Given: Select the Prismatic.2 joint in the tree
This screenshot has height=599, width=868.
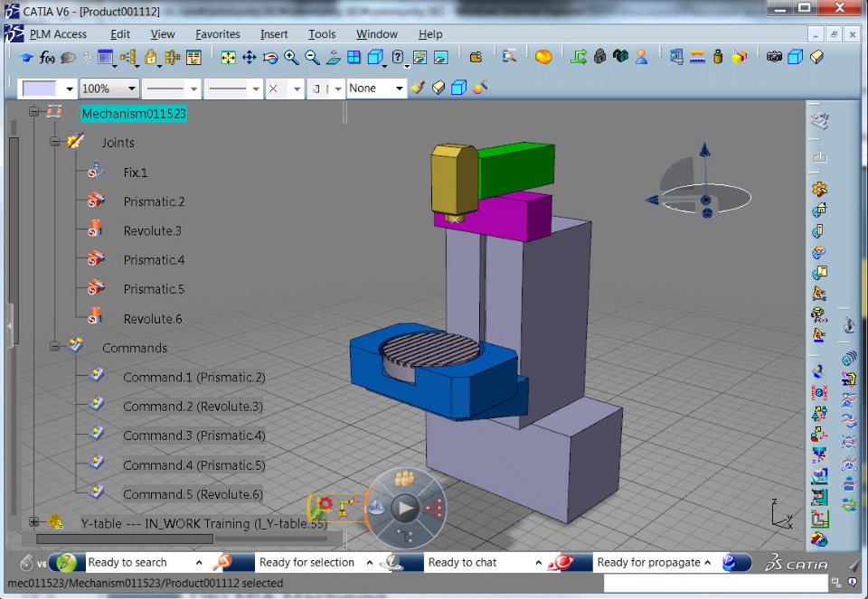Looking at the screenshot, I should [154, 201].
